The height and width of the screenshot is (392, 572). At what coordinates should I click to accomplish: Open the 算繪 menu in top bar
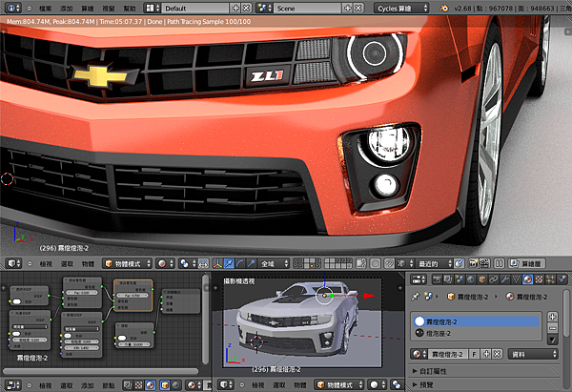(88, 8)
